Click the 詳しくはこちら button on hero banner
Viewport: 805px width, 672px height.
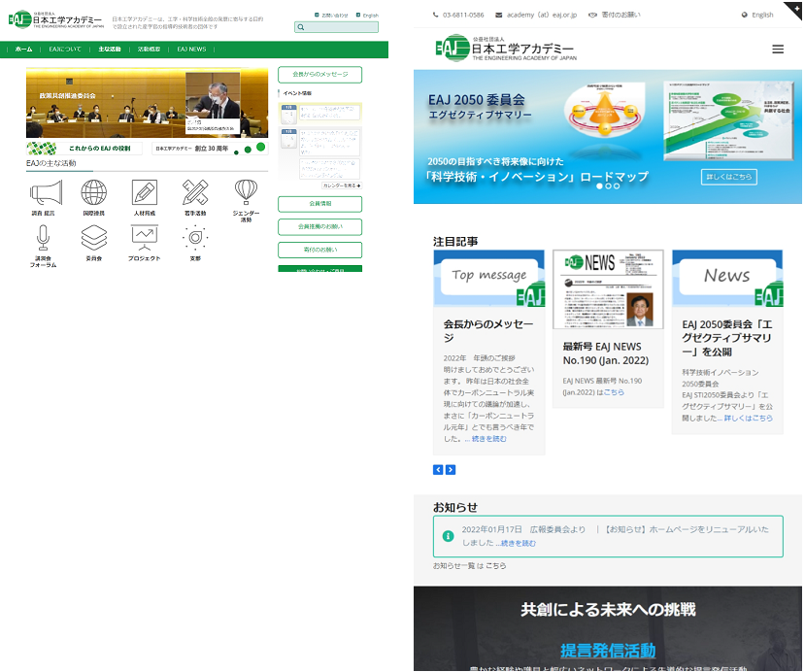pos(728,177)
